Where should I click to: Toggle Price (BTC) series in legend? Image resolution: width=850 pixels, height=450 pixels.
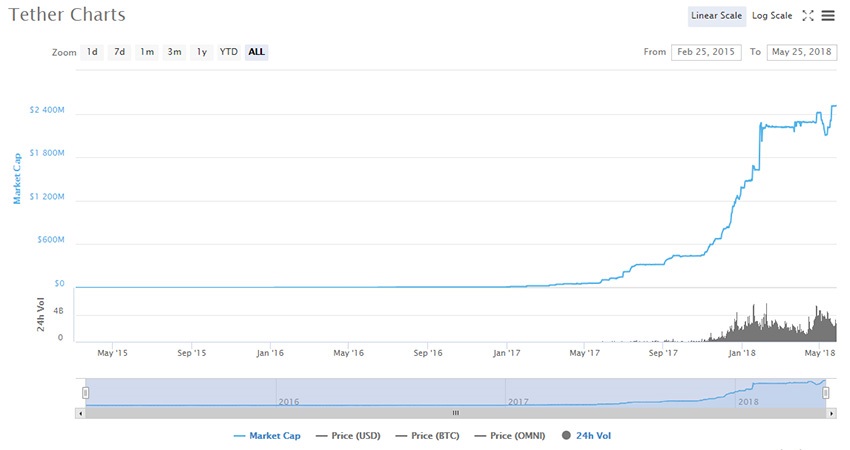(x=428, y=436)
